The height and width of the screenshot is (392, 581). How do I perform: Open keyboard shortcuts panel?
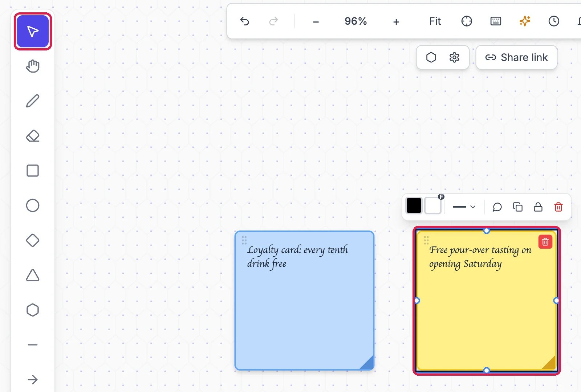pyautogui.click(x=496, y=21)
